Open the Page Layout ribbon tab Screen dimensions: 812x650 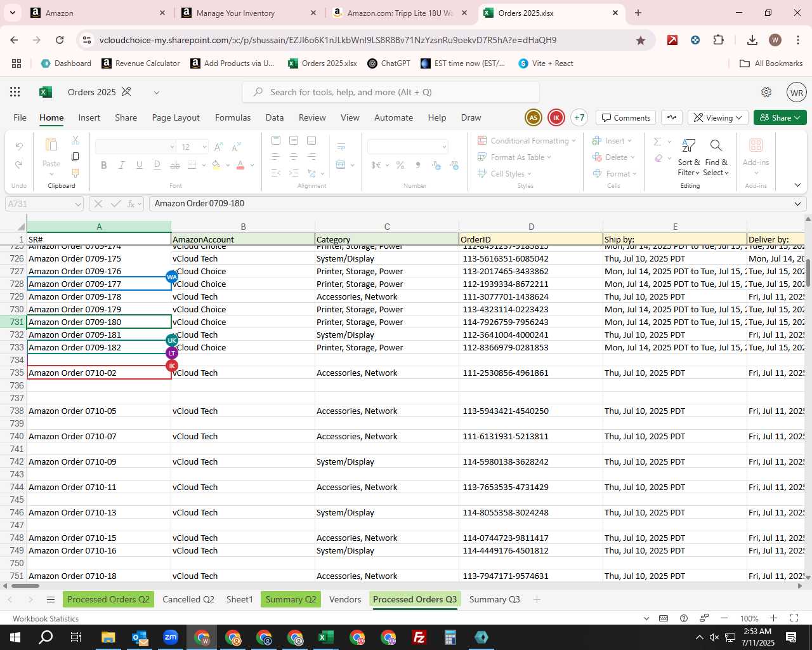click(x=176, y=117)
